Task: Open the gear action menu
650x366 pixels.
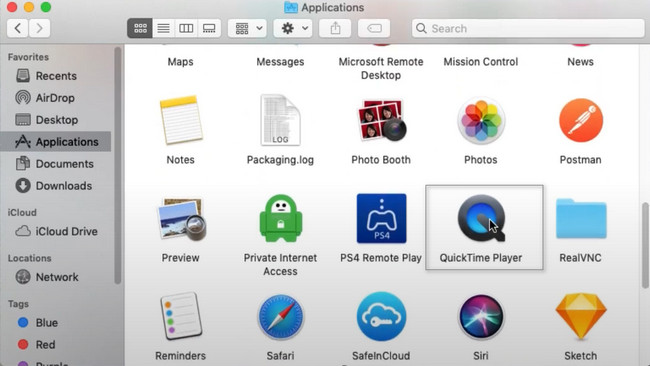Action: (293, 28)
